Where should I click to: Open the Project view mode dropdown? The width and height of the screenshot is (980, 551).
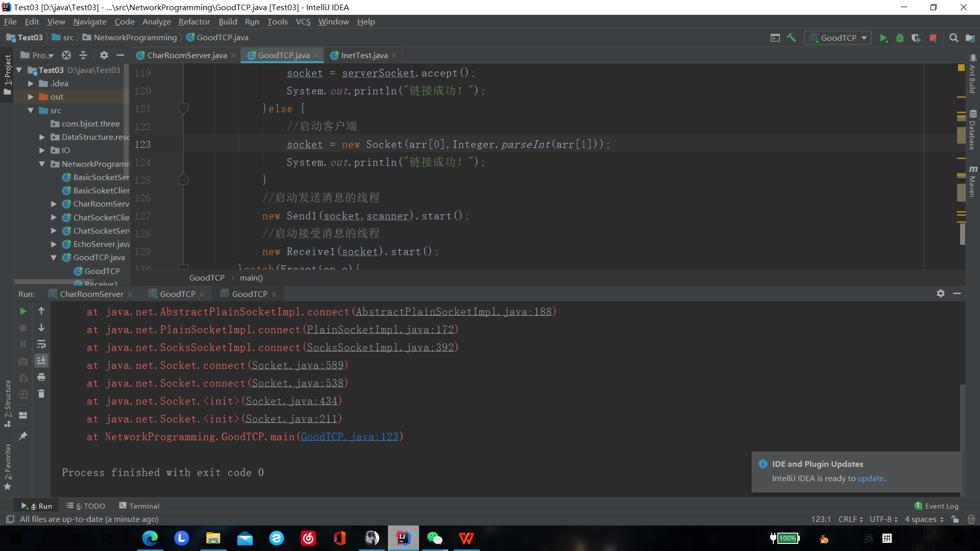point(37,55)
